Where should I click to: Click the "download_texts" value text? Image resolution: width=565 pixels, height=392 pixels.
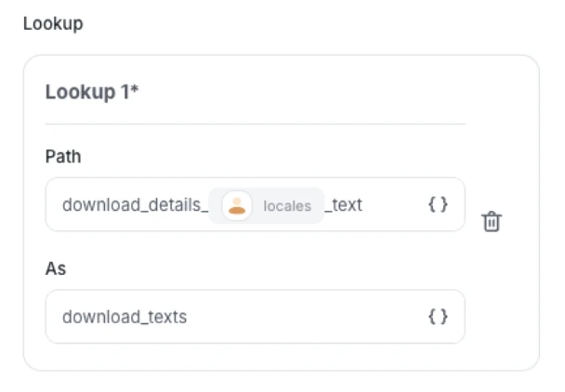pyautogui.click(x=125, y=317)
